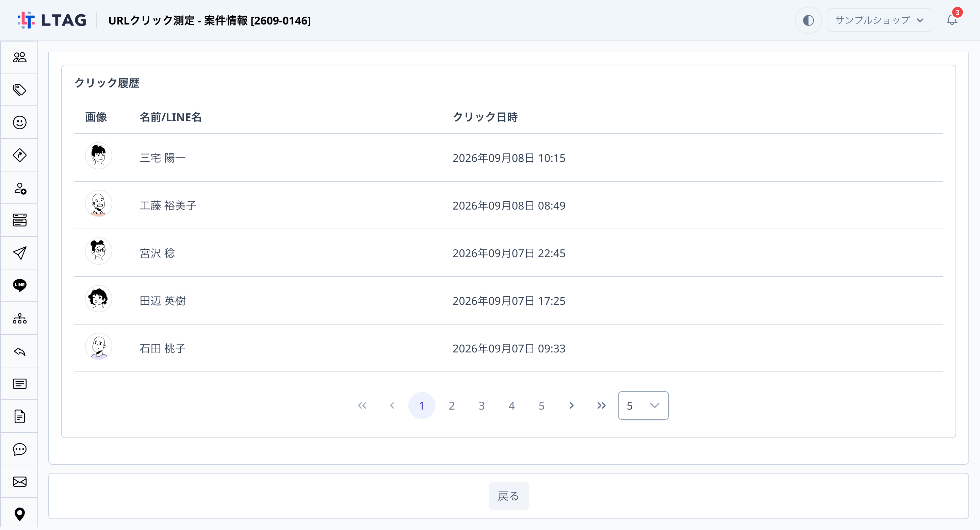Image resolution: width=980 pixels, height=530 pixels.
Task: Open the tags sidebar icon
Action: click(19, 90)
